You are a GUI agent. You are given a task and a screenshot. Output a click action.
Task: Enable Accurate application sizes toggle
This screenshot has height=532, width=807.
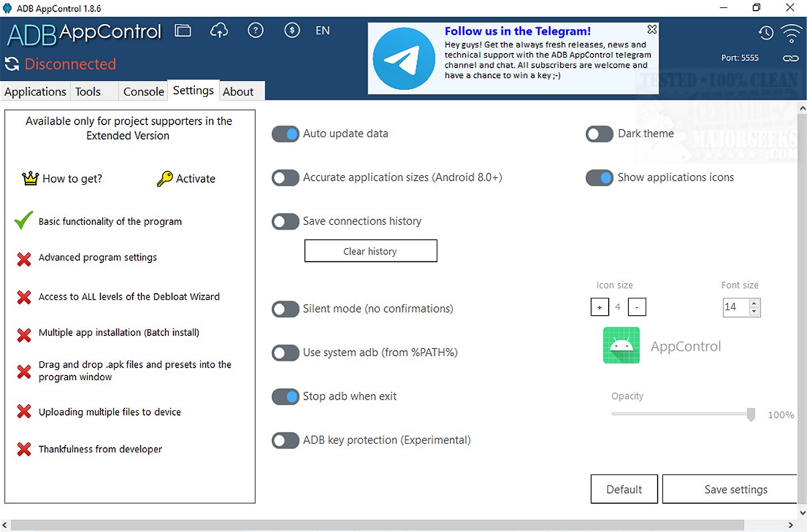click(x=285, y=178)
